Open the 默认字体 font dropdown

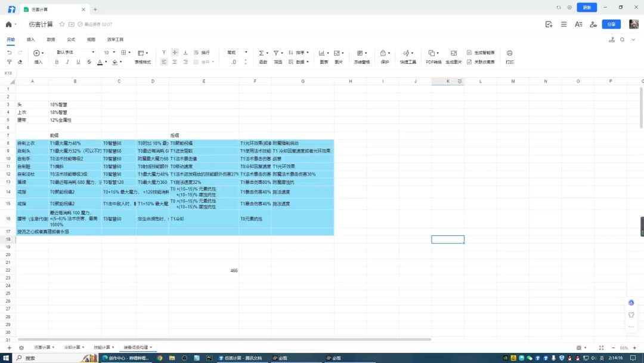(73, 53)
